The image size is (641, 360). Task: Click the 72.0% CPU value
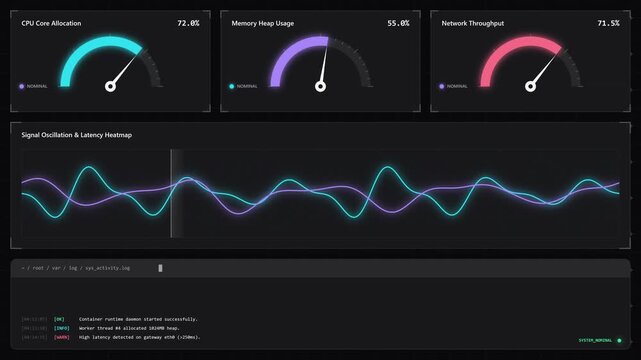click(188, 23)
